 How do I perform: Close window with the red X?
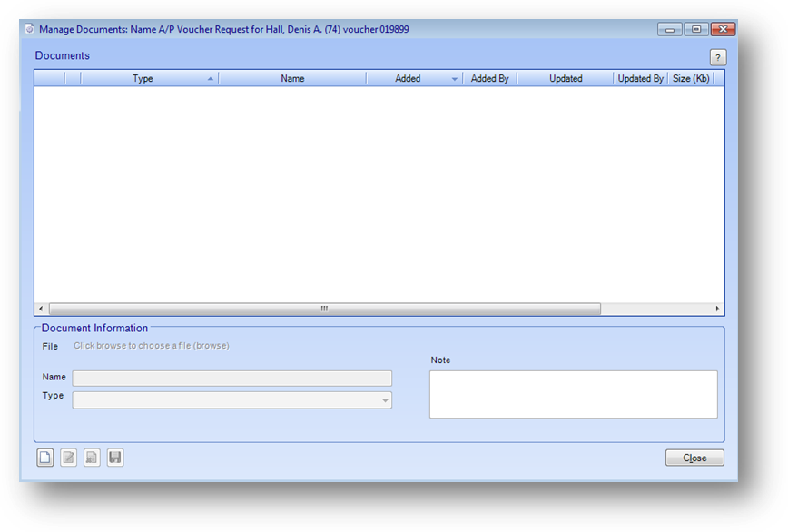coord(724,29)
